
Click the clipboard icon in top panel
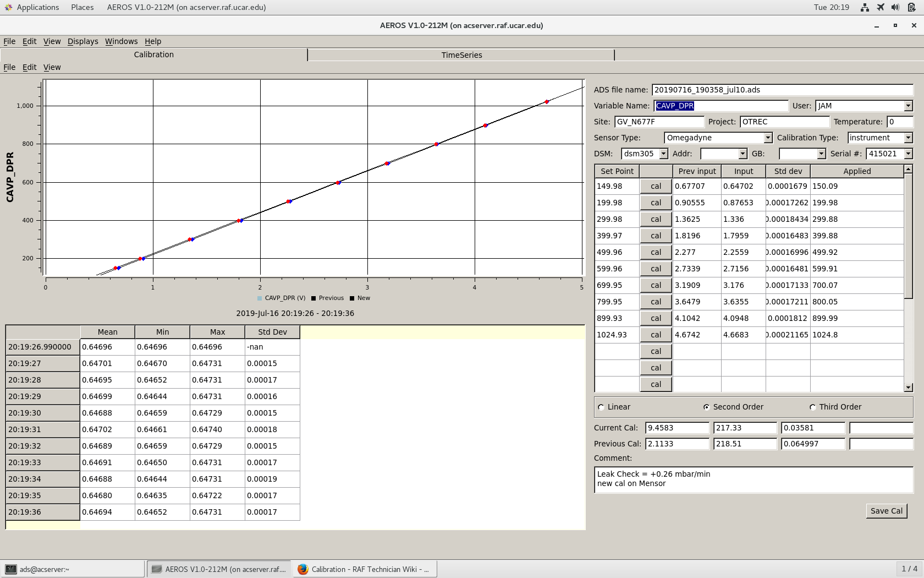click(911, 7)
